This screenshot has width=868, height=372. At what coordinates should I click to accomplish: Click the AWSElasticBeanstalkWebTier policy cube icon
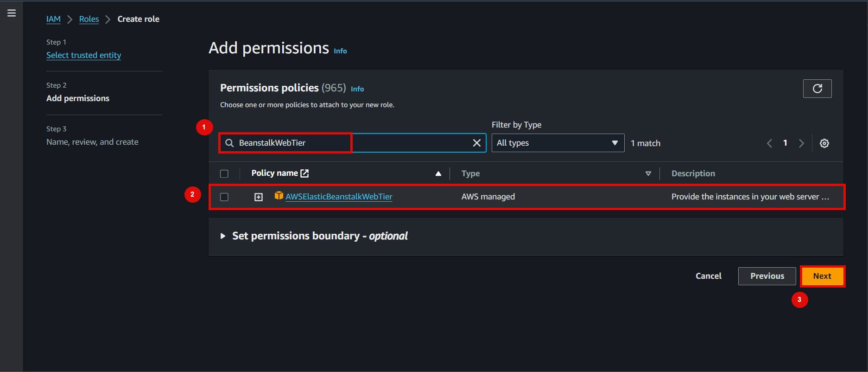click(279, 196)
